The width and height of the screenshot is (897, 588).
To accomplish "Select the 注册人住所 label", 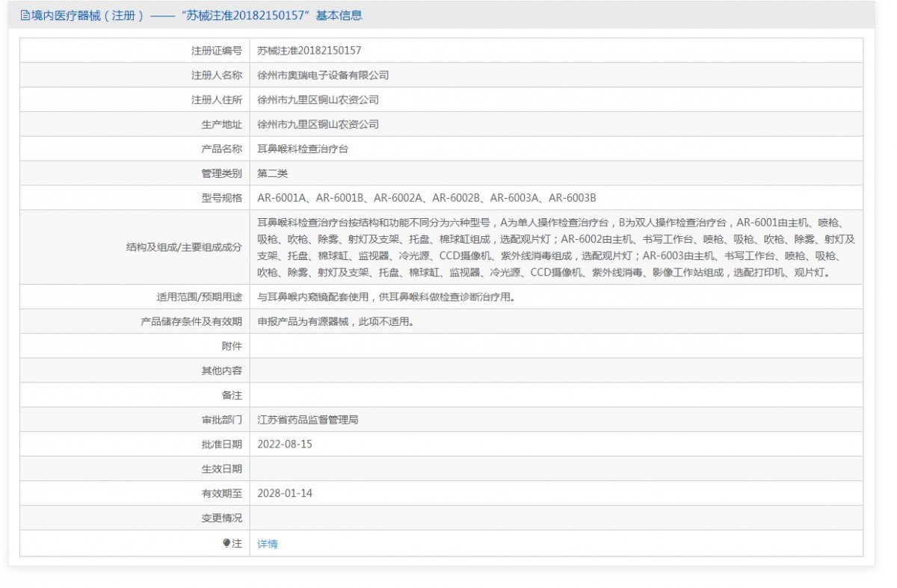I will coord(217,100).
